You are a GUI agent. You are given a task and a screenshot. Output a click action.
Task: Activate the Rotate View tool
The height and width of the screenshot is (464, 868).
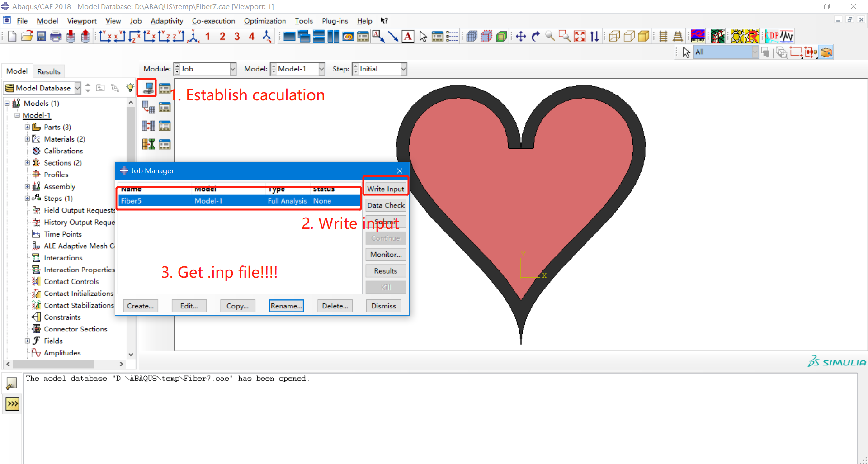point(536,36)
